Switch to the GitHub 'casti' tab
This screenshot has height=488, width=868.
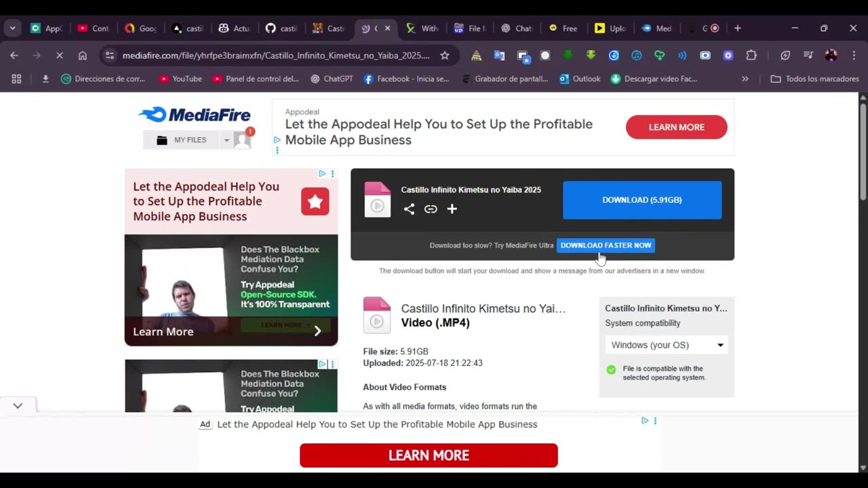(x=281, y=28)
